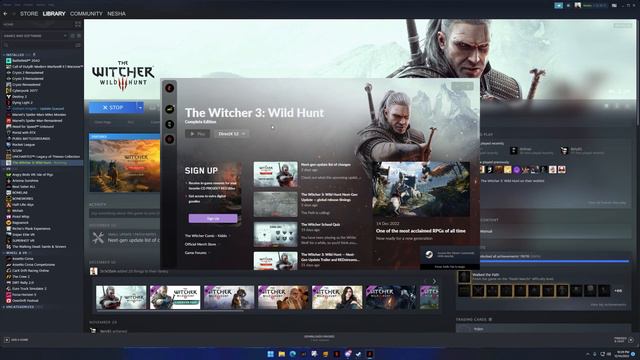Select Marvel's Spider-Man Miles Morales entry
Screen dimensions: 640x360
pyautogui.click(x=36, y=115)
